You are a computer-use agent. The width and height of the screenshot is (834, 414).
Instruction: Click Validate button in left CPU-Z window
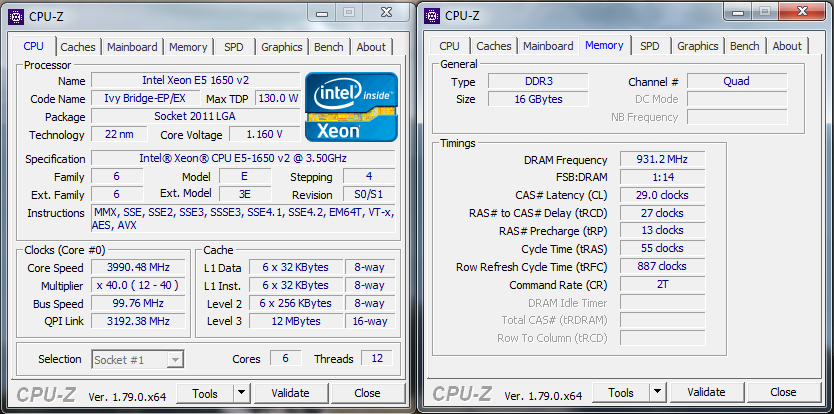290,393
